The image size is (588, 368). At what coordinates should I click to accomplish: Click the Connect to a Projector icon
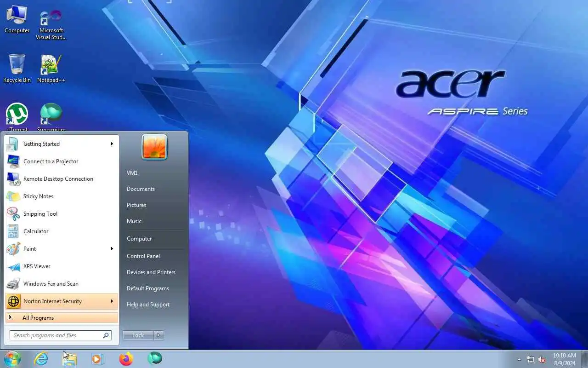pos(13,161)
